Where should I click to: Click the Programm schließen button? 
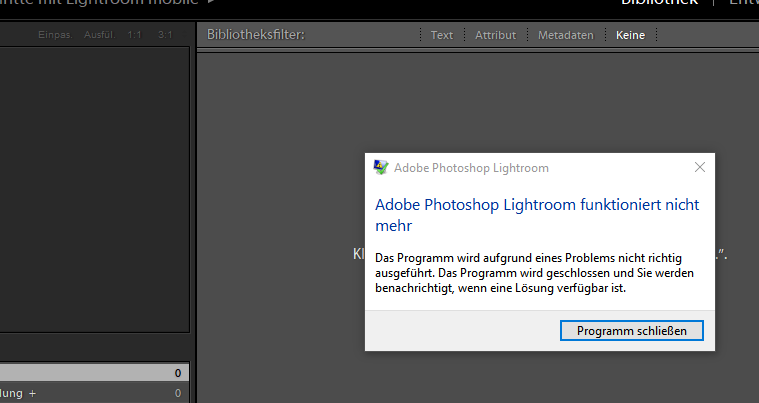[x=632, y=331]
